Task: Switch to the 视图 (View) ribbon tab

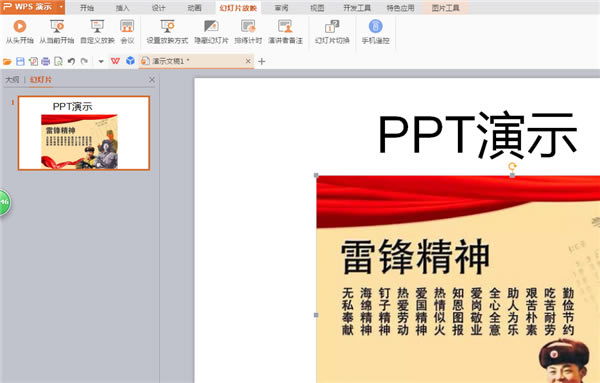Action: [317, 8]
